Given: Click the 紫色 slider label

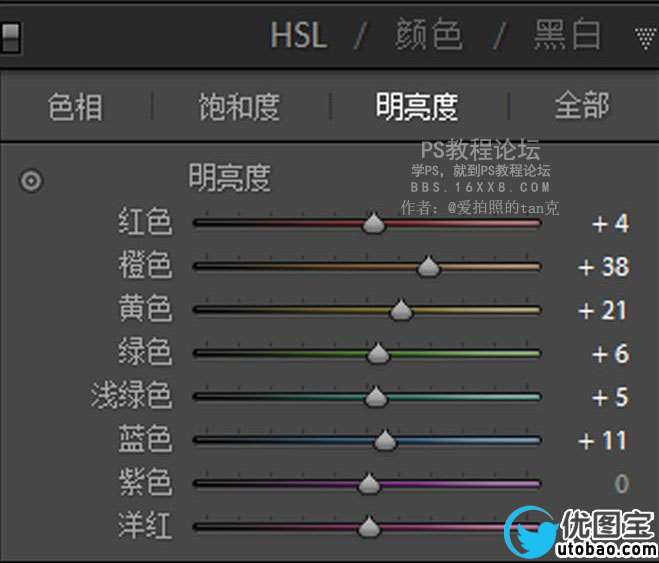Looking at the screenshot, I should [x=145, y=482].
